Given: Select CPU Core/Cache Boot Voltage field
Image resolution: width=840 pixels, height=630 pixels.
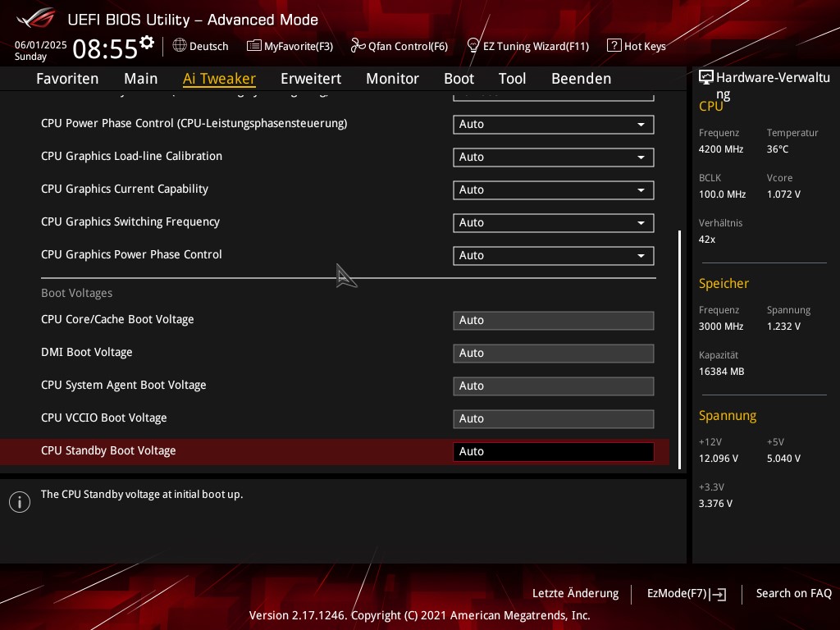Looking at the screenshot, I should coord(553,321).
